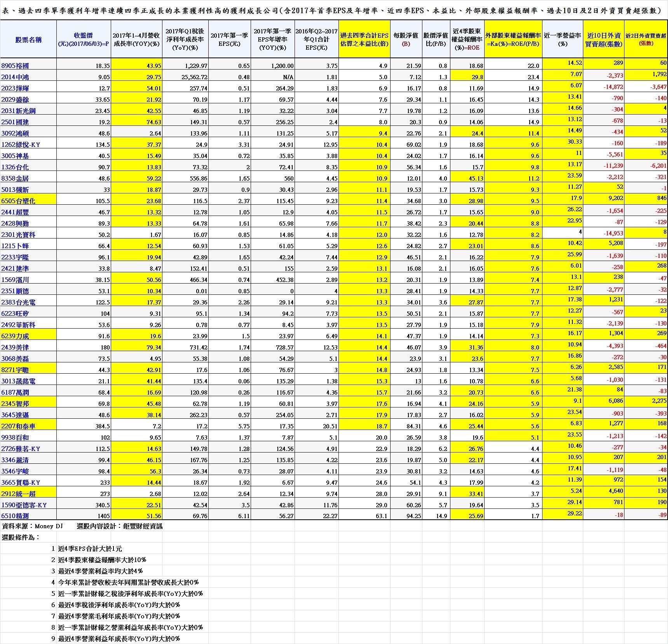Select stock name 2726雅茗-KY

(x=21, y=449)
